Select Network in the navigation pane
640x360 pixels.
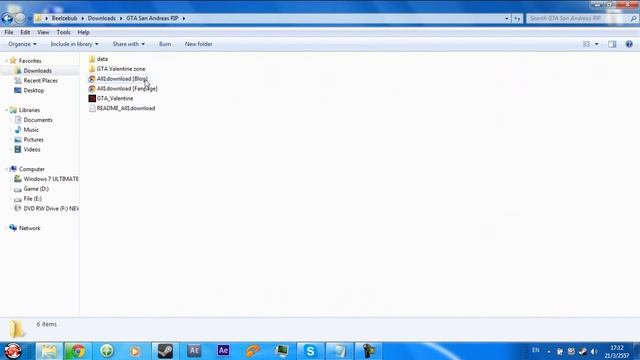[29, 228]
